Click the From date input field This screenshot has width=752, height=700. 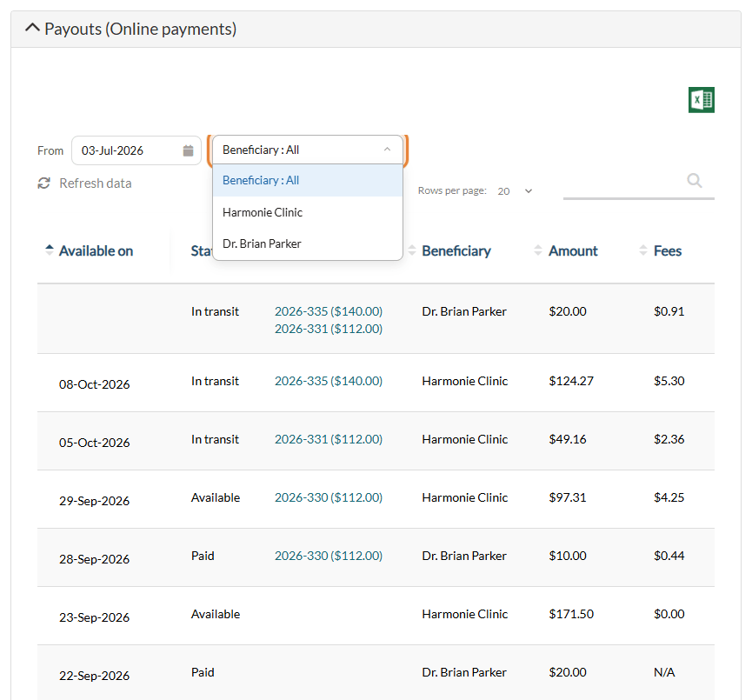(x=136, y=150)
